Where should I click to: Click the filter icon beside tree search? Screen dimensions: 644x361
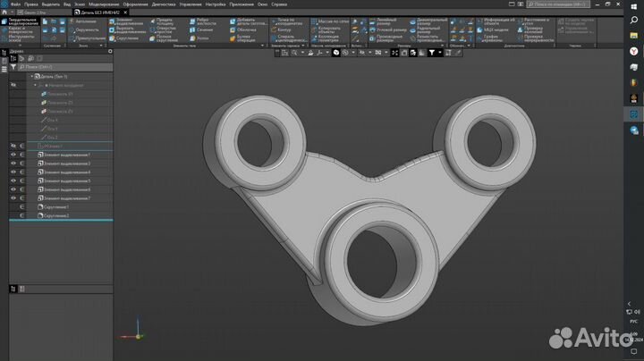coord(13,67)
